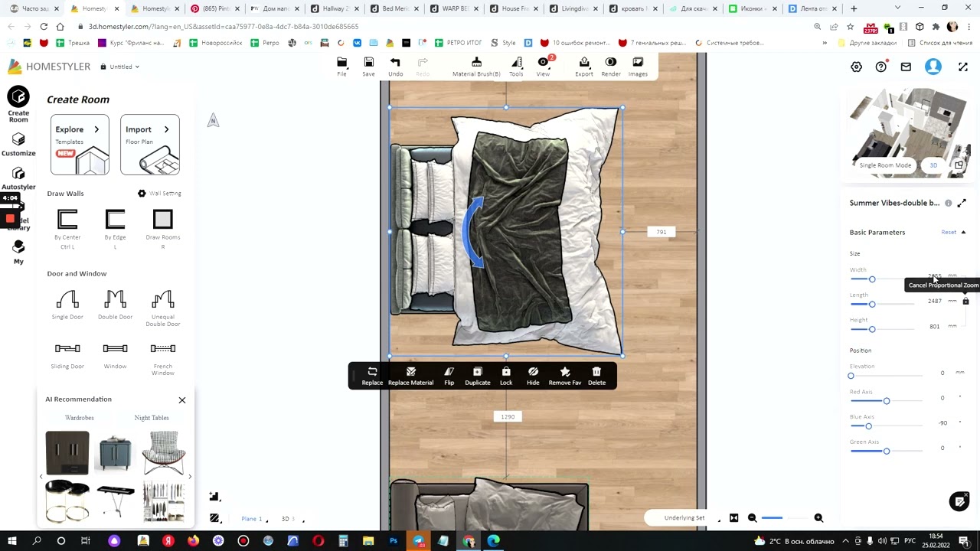Open the Customize sidebar section
980x551 pixels.
click(x=18, y=144)
